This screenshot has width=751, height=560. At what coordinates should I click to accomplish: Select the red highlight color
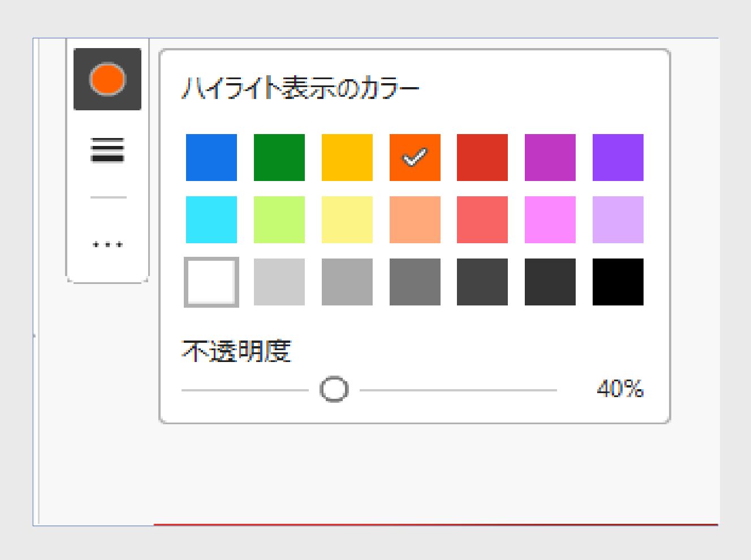pyautogui.click(x=483, y=157)
